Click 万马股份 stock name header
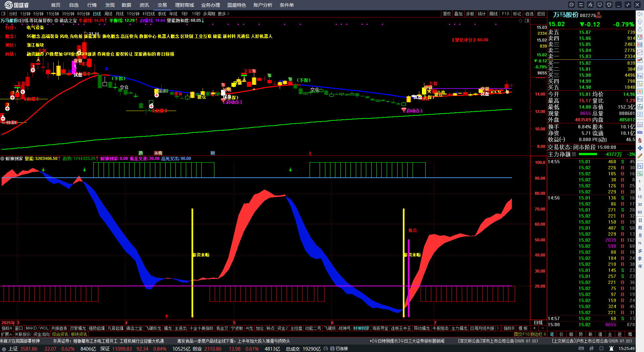Viewport: 644px width, 352px height. click(566, 15)
